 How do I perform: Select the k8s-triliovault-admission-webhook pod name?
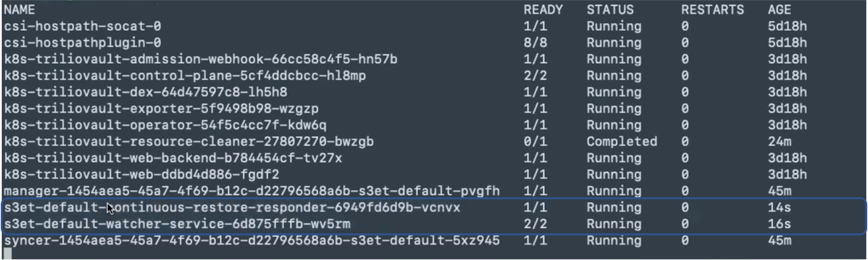coord(200,60)
